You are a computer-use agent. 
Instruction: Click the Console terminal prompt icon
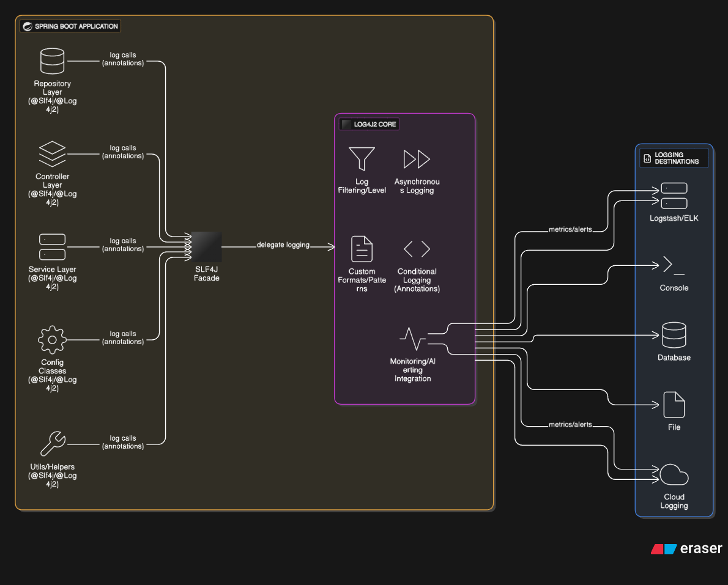point(674,265)
